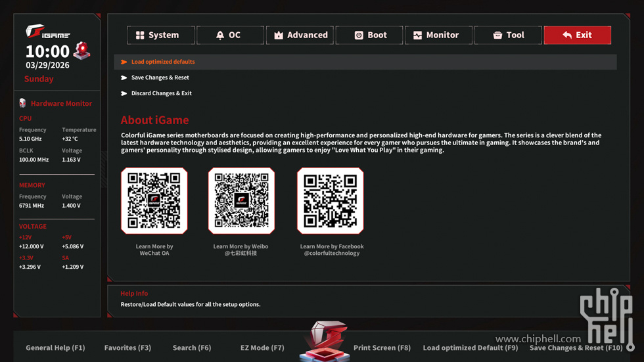Click Learn More by WeChat OA caption
644x362 pixels.
click(154, 250)
